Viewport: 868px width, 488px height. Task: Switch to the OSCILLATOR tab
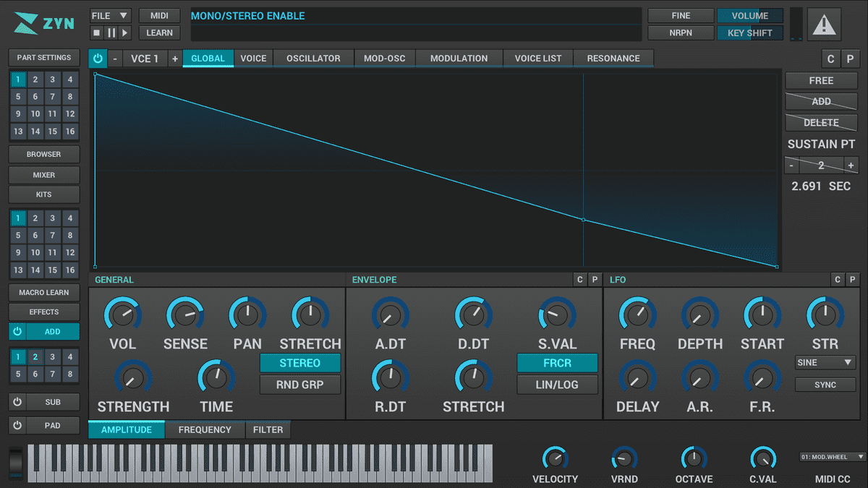point(312,58)
